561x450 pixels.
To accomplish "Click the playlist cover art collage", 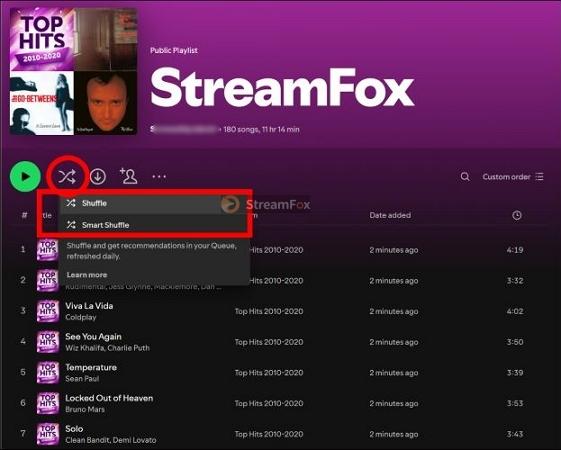I will (x=73, y=71).
